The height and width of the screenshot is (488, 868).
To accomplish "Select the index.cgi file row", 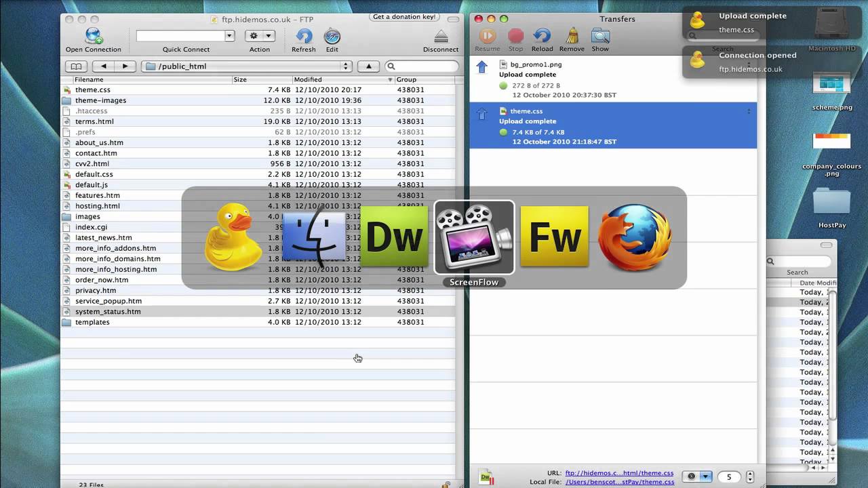I will pos(258,227).
